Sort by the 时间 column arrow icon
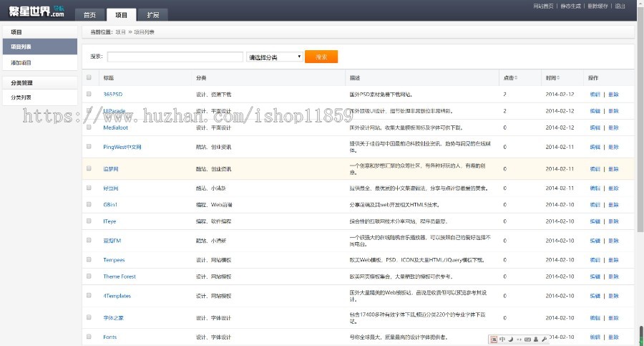Screen dimensions: 644x346 point(558,78)
